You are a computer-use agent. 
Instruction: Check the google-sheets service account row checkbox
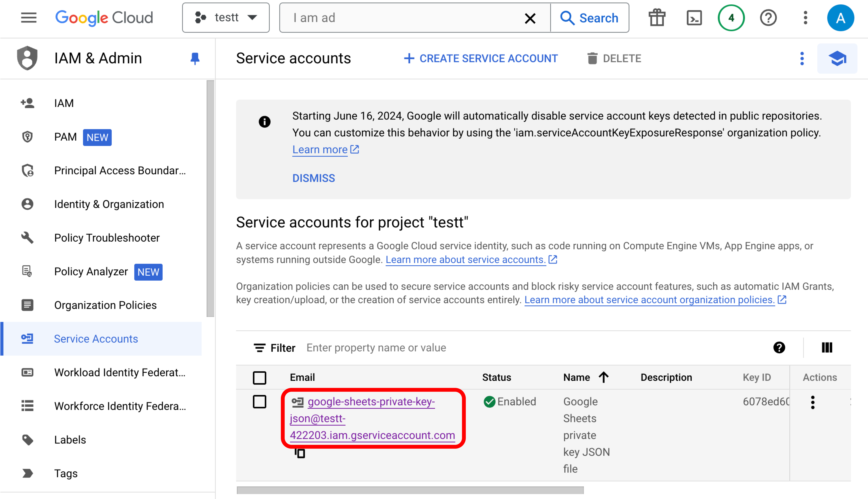[x=259, y=402]
